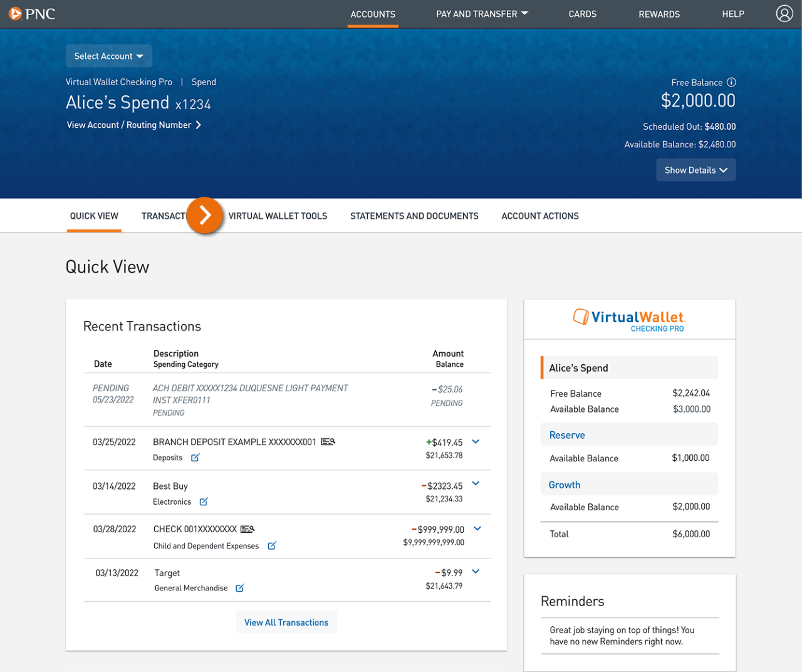The width and height of the screenshot is (802, 672).
Task: Click View All Transactions
Action: [x=286, y=622]
